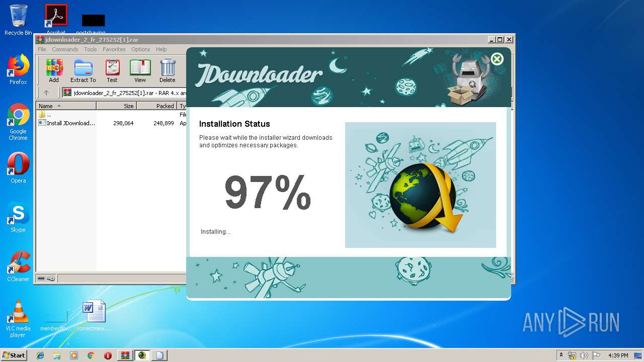The image size is (644, 362).
Task: Open the Acrobat desktop shortcut
Action: (x=56, y=19)
